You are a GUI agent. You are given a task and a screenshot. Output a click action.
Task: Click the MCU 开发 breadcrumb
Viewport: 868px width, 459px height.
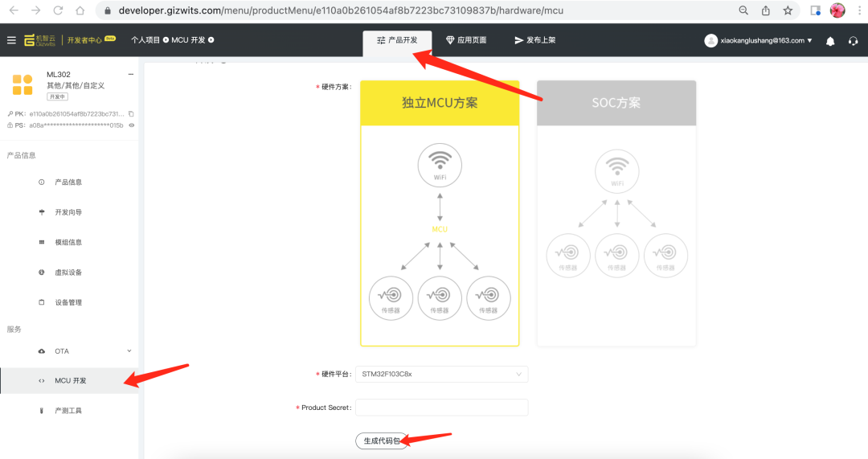pos(188,40)
